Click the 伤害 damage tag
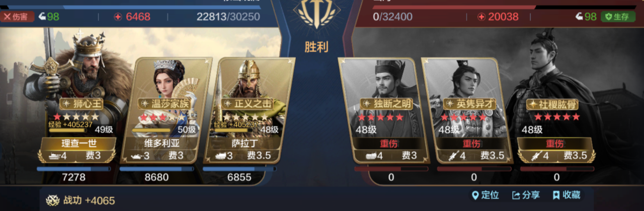 pyautogui.click(x=18, y=17)
